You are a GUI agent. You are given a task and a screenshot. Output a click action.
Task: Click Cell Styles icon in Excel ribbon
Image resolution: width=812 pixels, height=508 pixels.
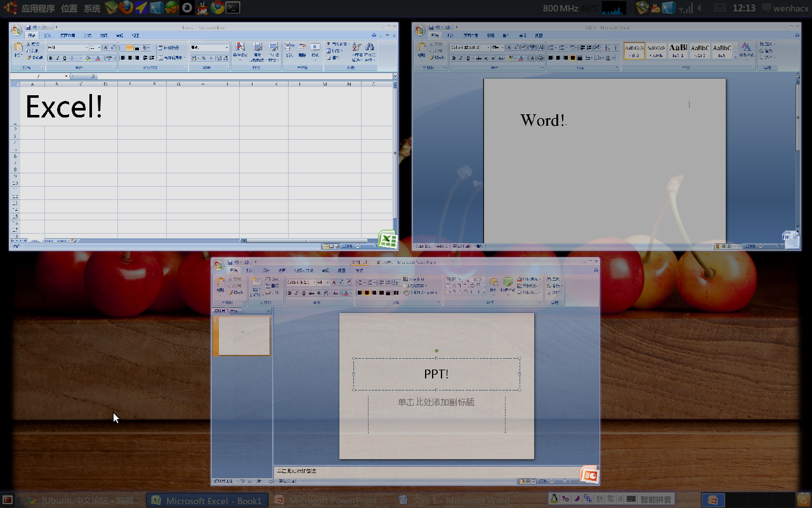[273, 47]
